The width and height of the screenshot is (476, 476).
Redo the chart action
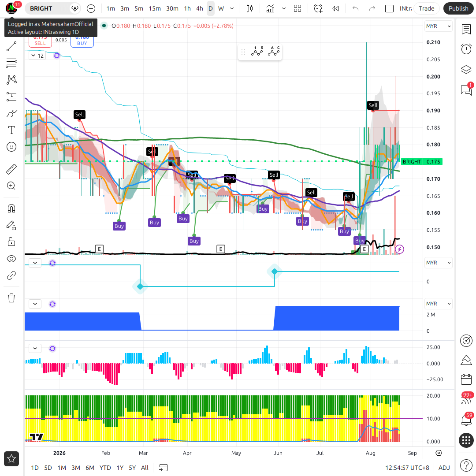click(x=372, y=8)
